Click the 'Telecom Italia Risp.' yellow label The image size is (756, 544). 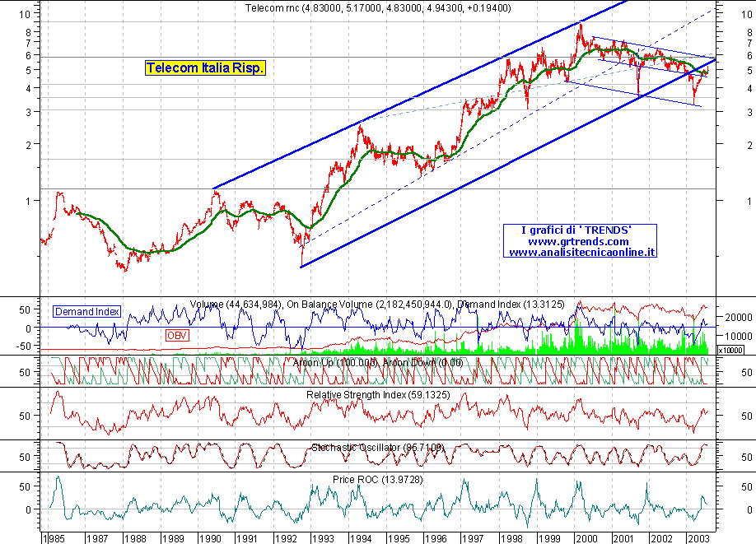pos(205,68)
